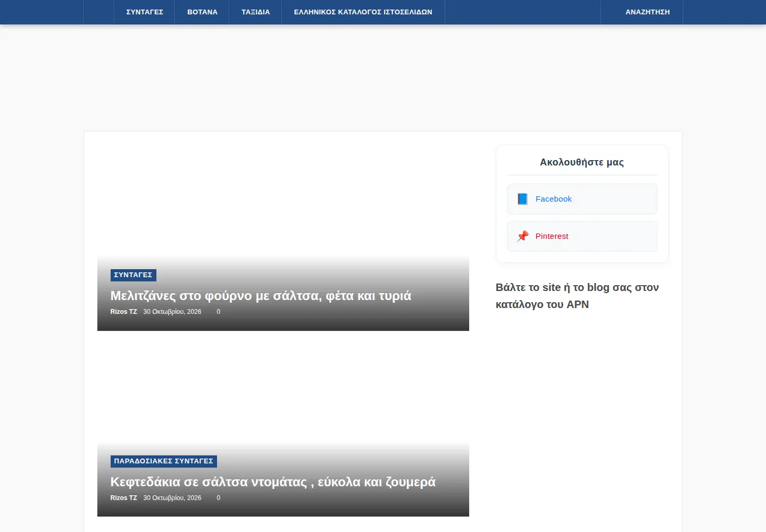Viewport: 766px width, 532px height.
Task: Open article Κεφτεδάκια σε σάλτσα ντομάτας
Action: pos(273,482)
